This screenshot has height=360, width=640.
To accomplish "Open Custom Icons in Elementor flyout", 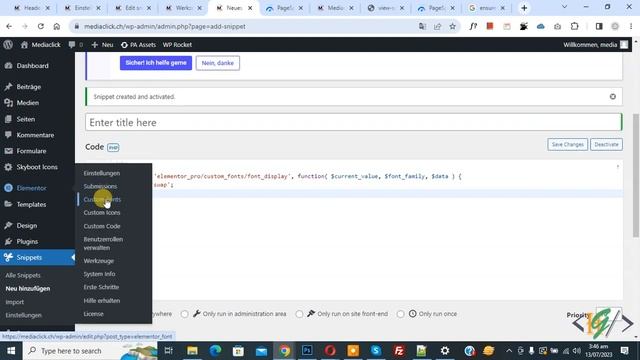I will [102, 213].
